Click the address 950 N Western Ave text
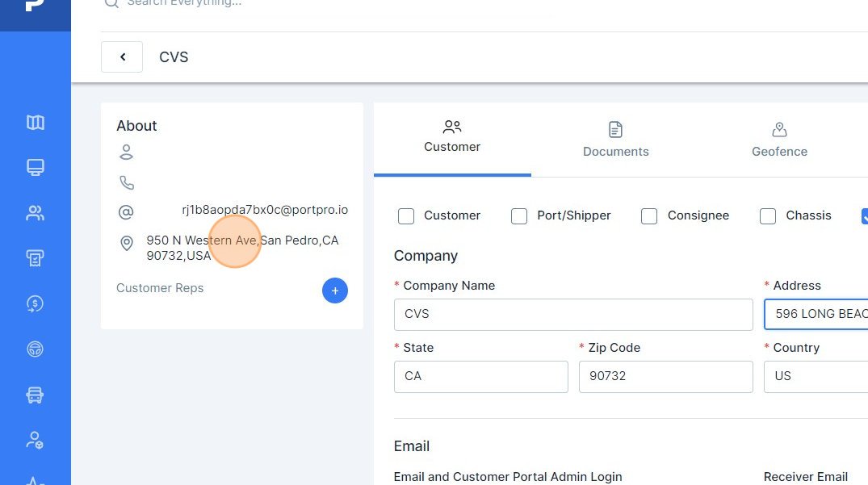This screenshot has height=485, width=868. coord(242,248)
